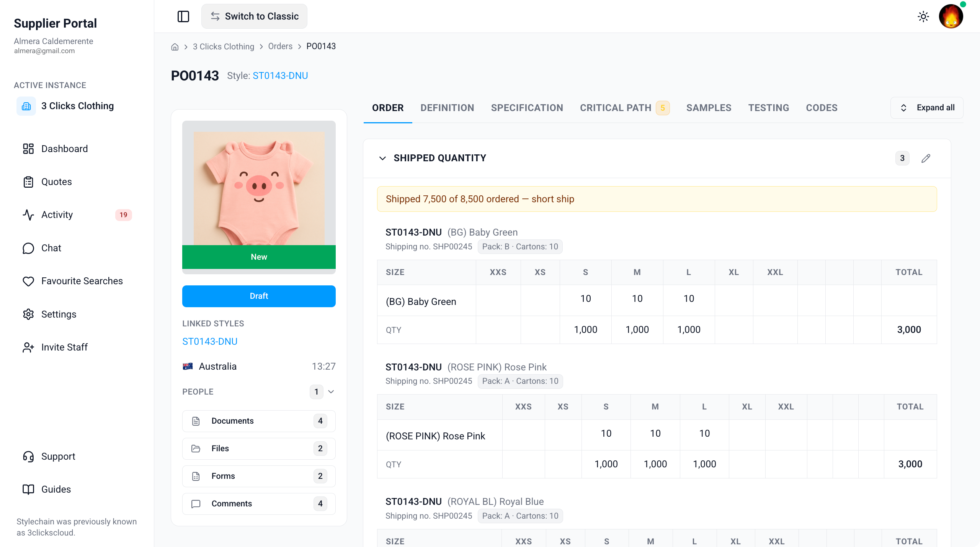Edit shipped quantity with pencil icon
This screenshot has width=980, height=547.
926,158
